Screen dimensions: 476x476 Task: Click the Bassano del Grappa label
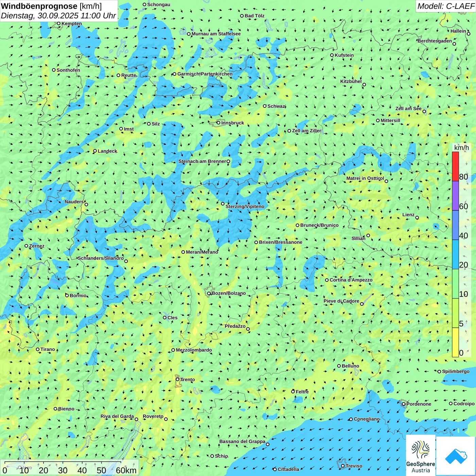point(242,441)
